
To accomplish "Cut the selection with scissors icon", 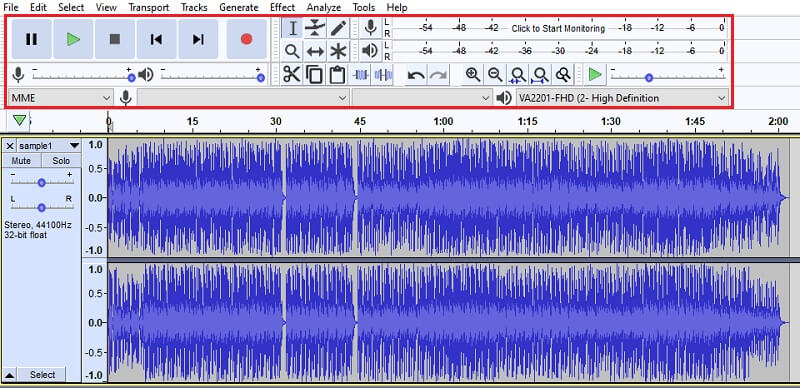I will [x=291, y=75].
